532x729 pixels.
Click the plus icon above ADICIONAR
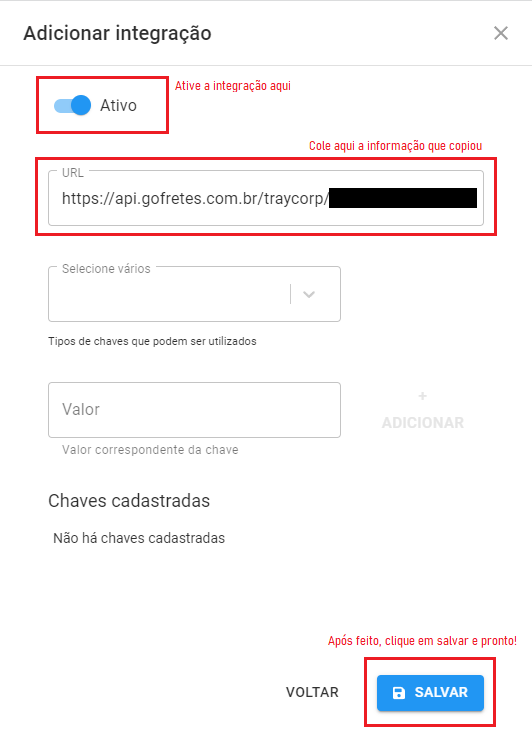click(422, 396)
